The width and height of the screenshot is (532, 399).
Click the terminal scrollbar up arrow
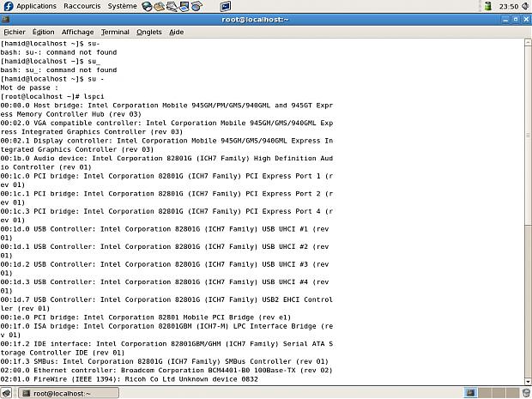(x=528, y=42)
